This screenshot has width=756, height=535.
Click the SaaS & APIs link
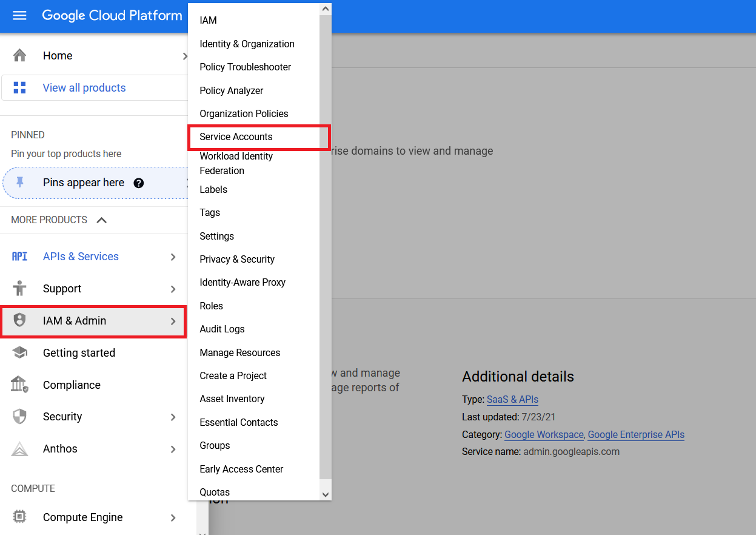coord(512,399)
